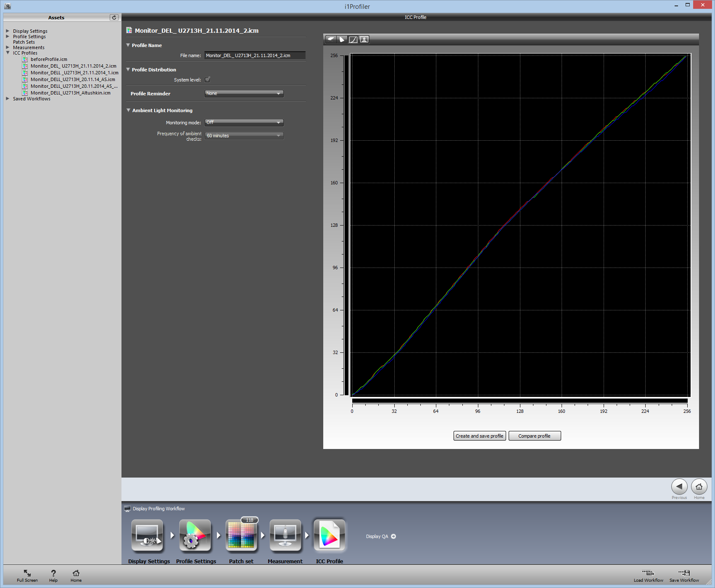The height and width of the screenshot is (588, 715).
Task: Collapse the Ambient Light Monitoring section
Action: tap(128, 110)
